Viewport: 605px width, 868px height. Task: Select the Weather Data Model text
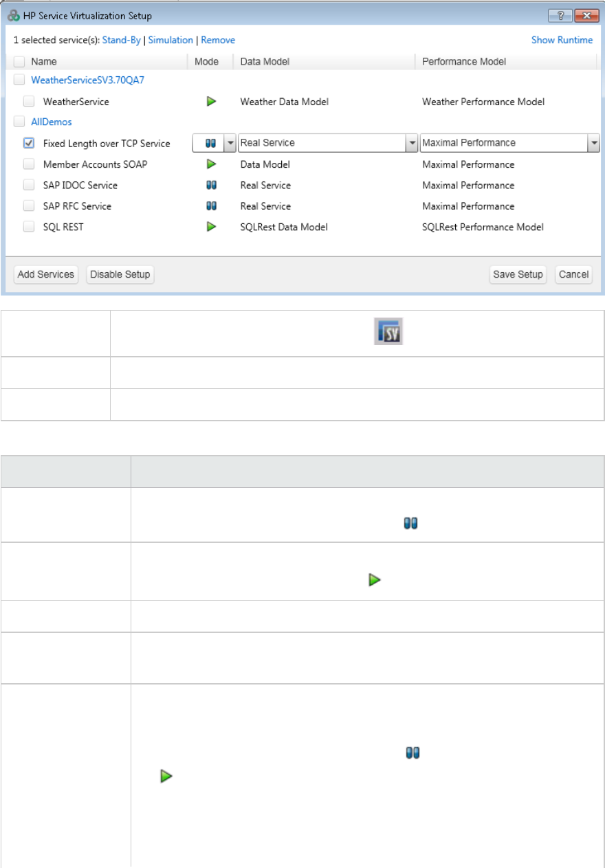click(x=284, y=102)
